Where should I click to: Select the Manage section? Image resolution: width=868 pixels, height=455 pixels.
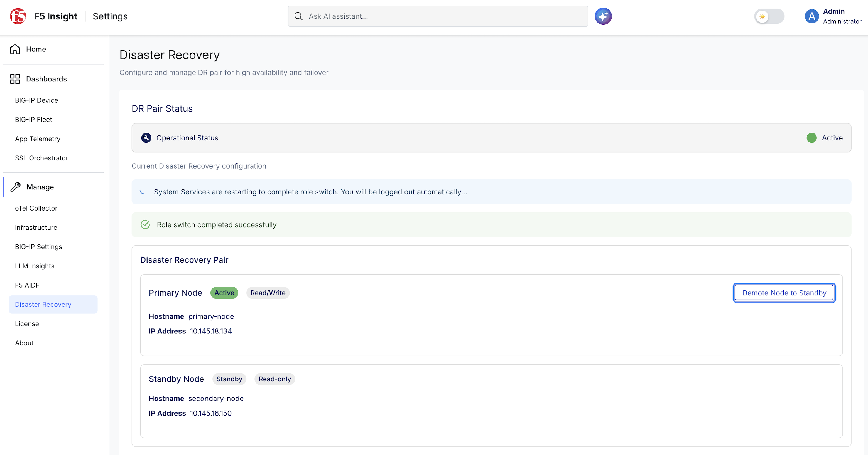point(40,187)
